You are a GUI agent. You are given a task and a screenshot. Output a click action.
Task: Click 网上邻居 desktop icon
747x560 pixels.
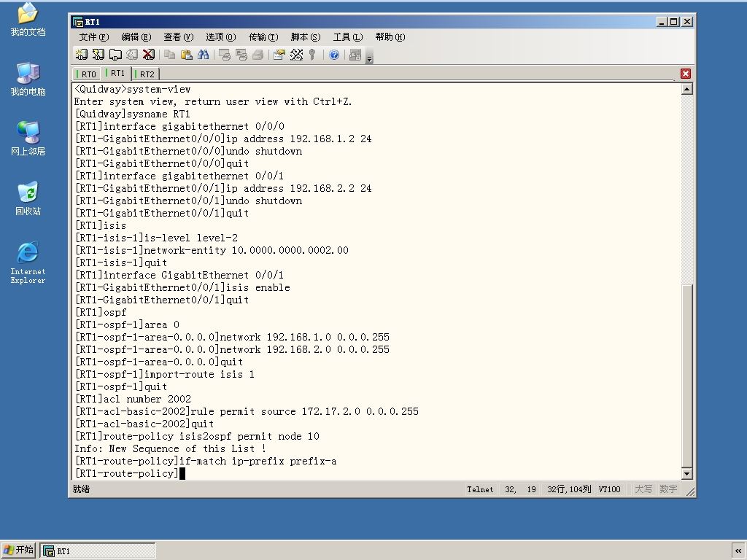click(28, 139)
